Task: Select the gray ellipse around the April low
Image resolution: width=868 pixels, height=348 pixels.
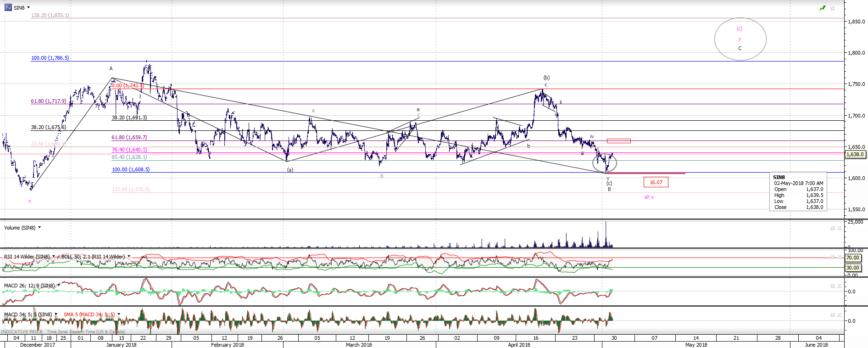Action: 605,163
